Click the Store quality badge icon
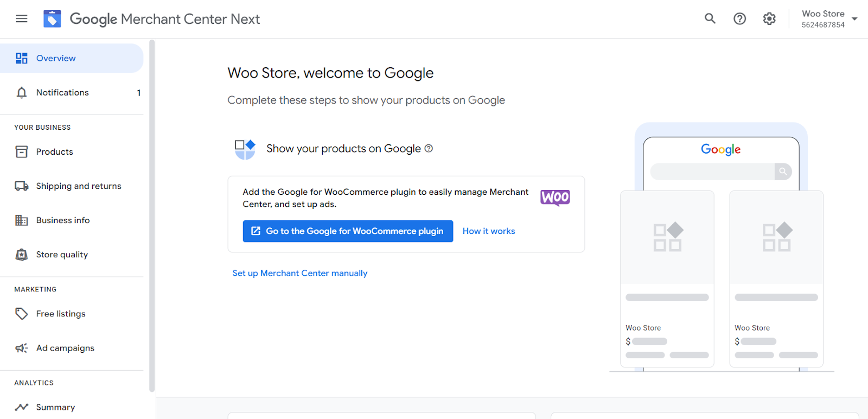The width and height of the screenshot is (868, 419). [x=22, y=255]
